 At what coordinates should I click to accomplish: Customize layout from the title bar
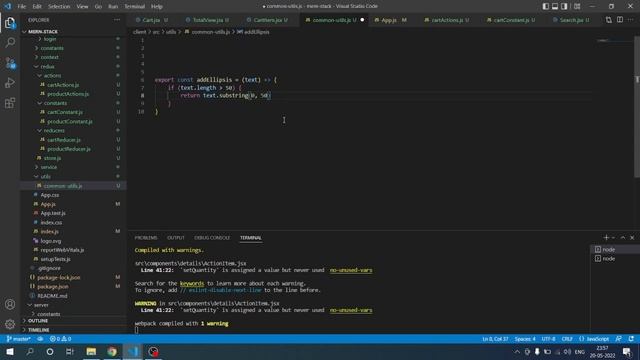577,6
